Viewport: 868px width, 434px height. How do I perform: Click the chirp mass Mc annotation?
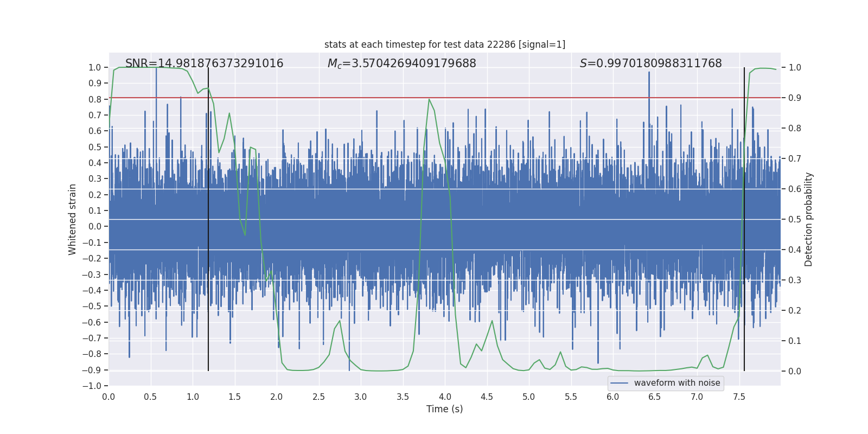point(401,63)
